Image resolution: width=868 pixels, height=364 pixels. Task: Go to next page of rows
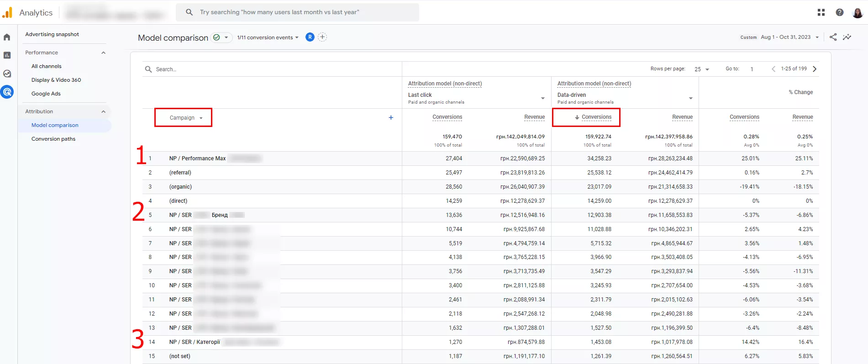pos(815,69)
